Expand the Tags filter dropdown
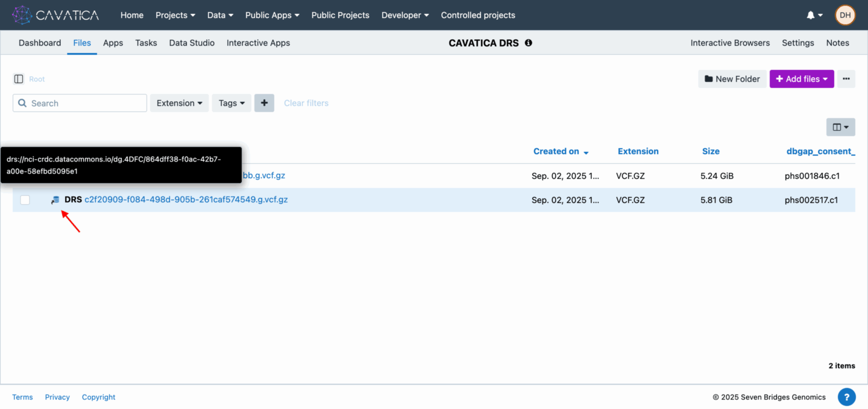The width and height of the screenshot is (868, 409). 231,103
